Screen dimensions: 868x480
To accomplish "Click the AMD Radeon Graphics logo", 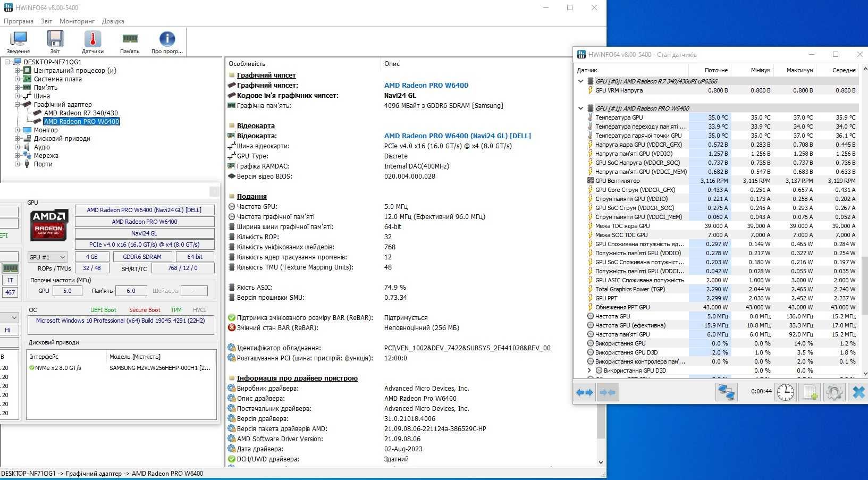I will (49, 225).
